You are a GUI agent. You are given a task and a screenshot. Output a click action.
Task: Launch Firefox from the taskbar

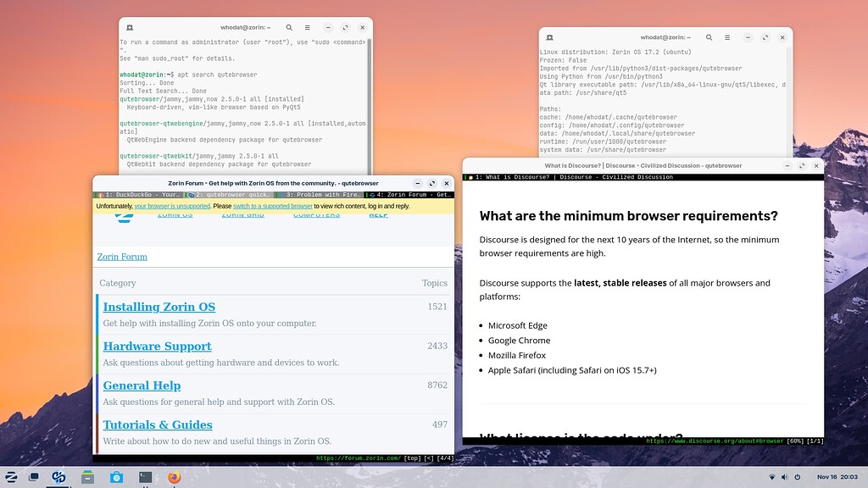tap(173, 477)
